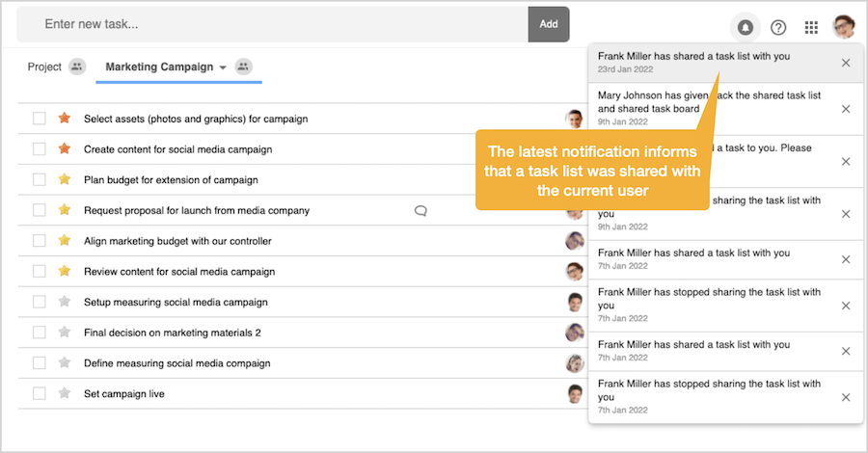Select the Marketing Campaign tab
The height and width of the screenshot is (453, 868).
(x=159, y=67)
